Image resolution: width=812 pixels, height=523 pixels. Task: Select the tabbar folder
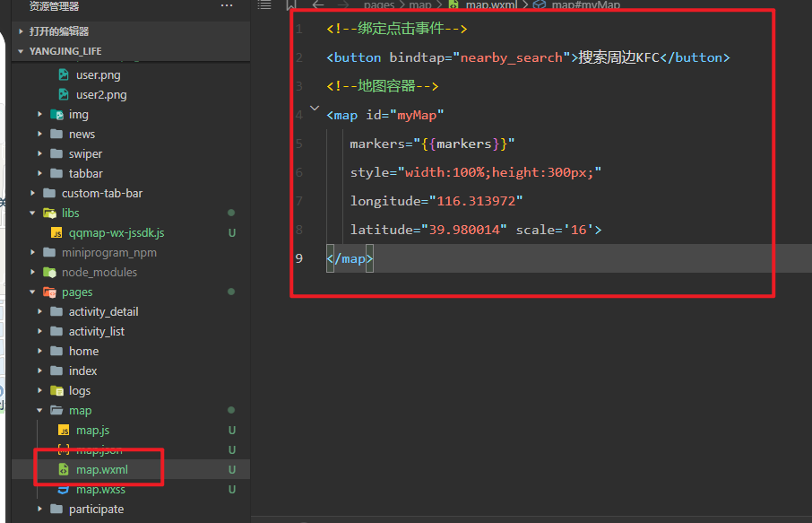pos(85,173)
